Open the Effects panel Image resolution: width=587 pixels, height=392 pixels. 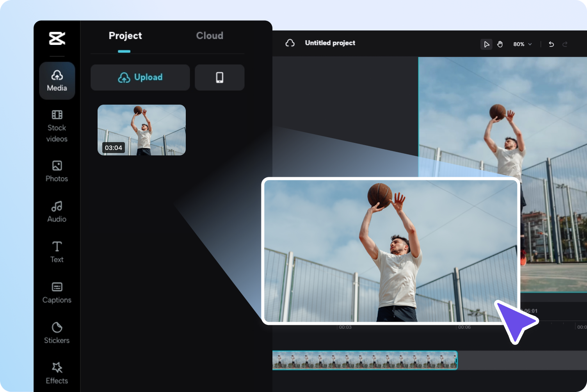(x=57, y=373)
